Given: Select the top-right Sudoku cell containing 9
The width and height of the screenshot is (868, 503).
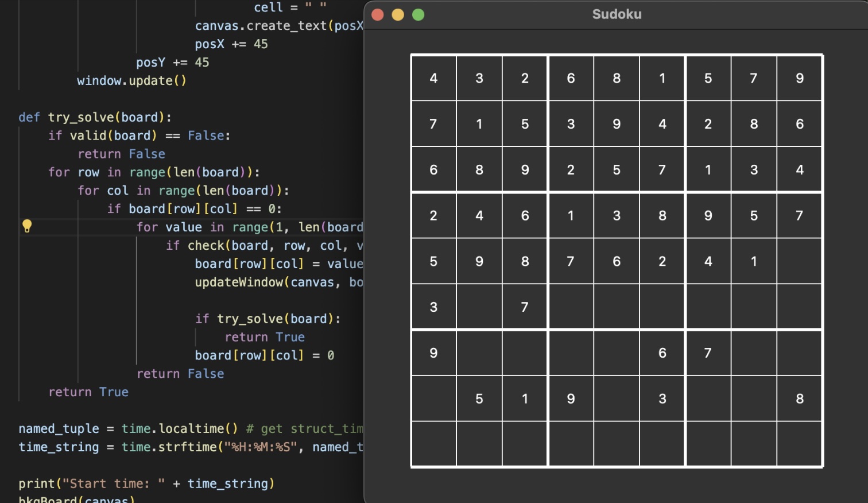Looking at the screenshot, I should 799,78.
